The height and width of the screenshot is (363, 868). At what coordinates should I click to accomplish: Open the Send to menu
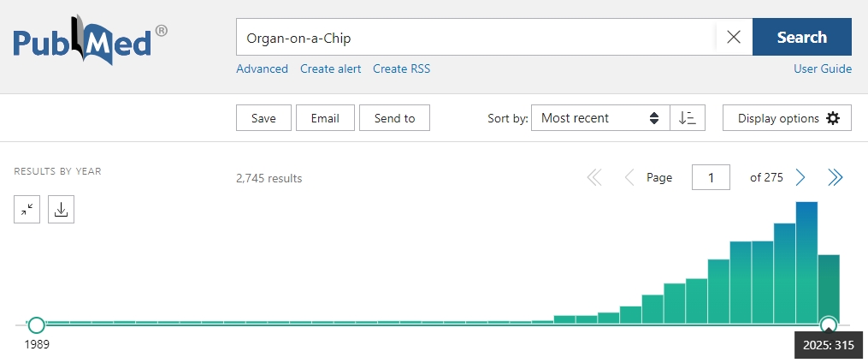(394, 118)
